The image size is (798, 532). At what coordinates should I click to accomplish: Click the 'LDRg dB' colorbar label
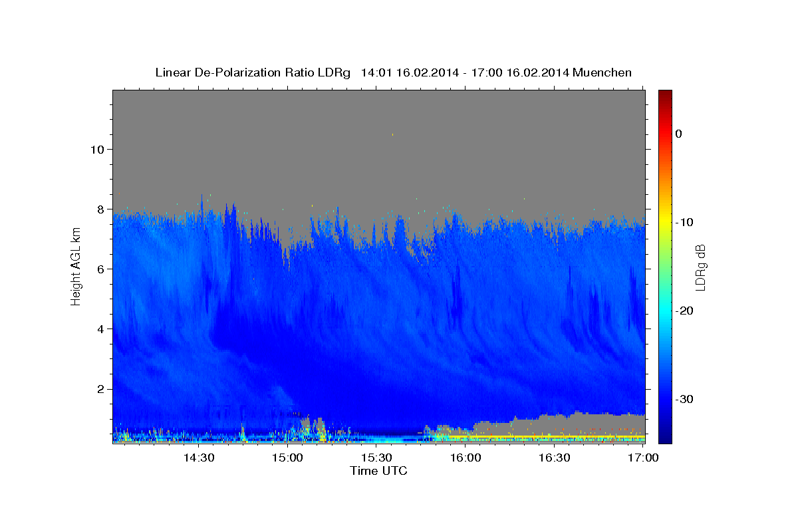click(x=700, y=267)
